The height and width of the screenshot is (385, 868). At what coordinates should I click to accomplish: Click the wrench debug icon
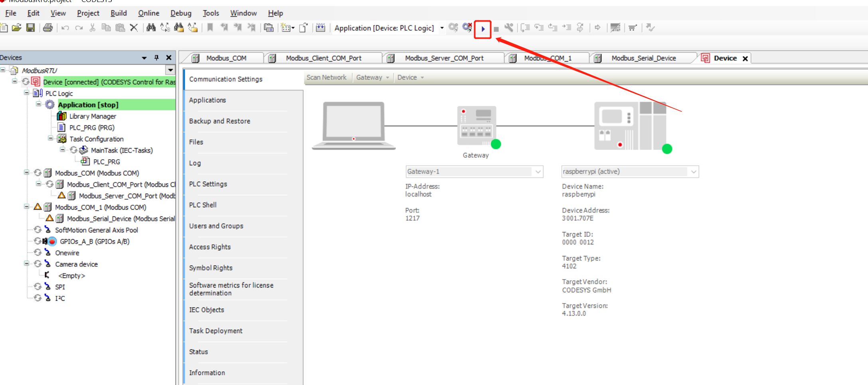(509, 28)
